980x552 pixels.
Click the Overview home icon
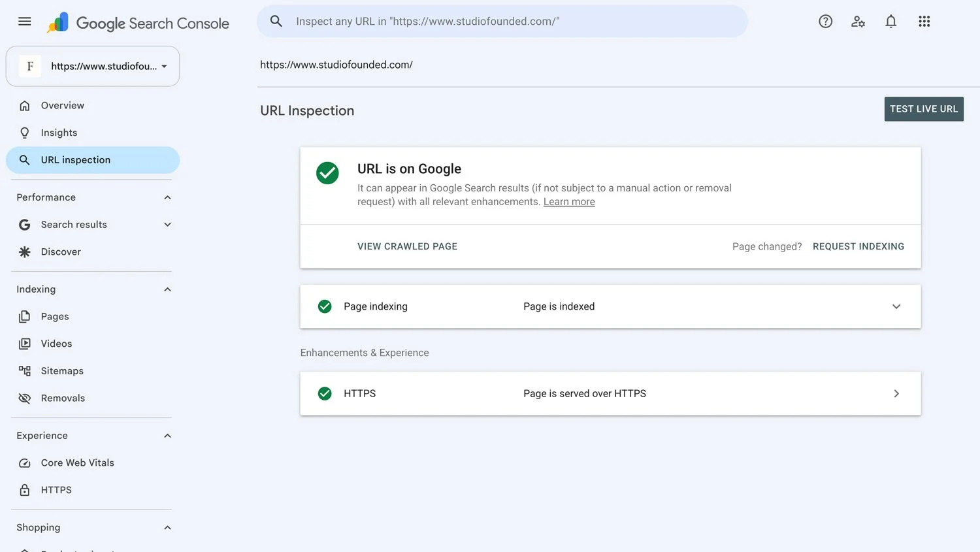click(x=25, y=106)
